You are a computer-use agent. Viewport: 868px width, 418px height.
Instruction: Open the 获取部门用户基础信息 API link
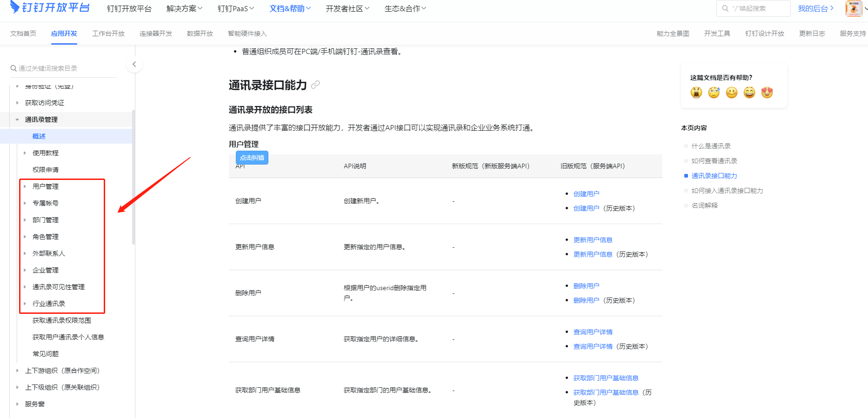click(x=606, y=378)
